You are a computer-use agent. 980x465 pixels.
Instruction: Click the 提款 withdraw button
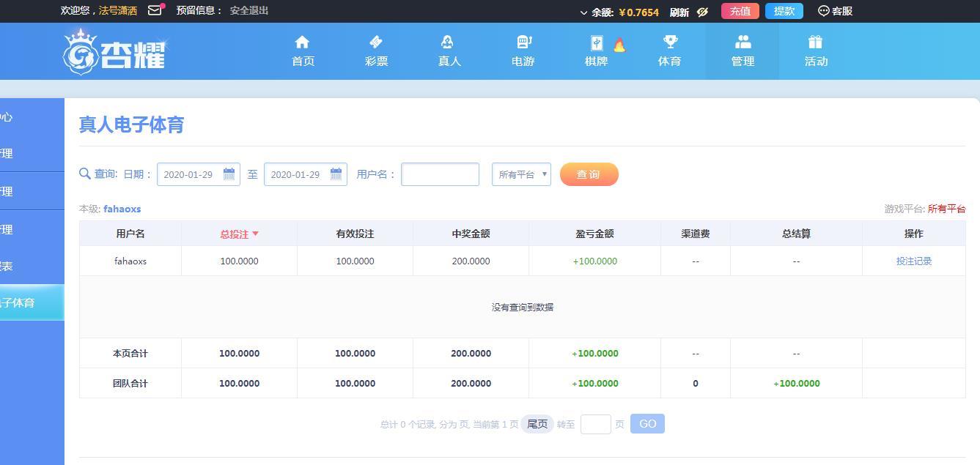click(x=784, y=11)
